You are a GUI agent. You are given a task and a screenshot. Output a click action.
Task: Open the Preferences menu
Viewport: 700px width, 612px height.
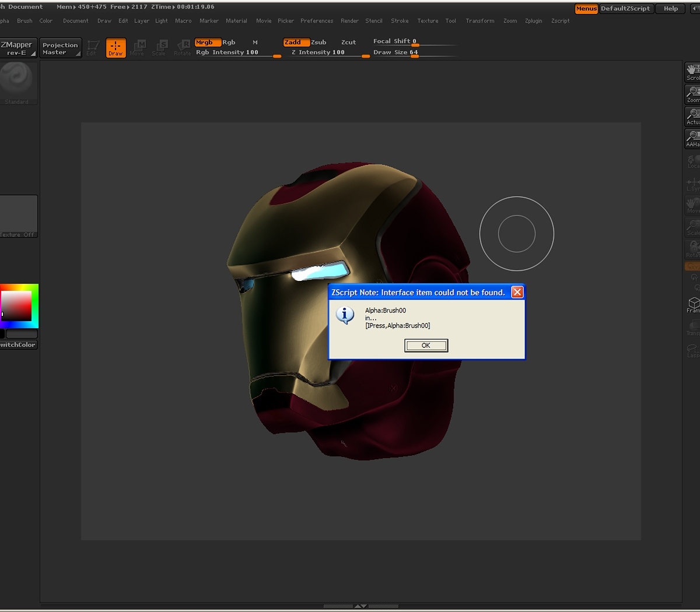coord(317,20)
